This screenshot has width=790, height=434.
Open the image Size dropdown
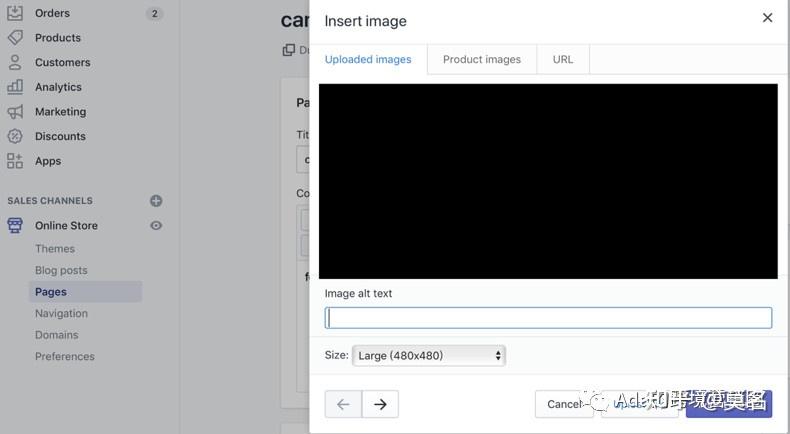click(x=429, y=355)
